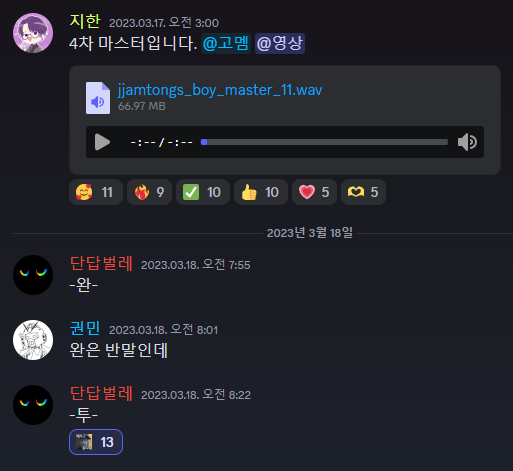This screenshot has height=471, width=513.
Task: Click the audio file document icon
Action: coord(98,98)
